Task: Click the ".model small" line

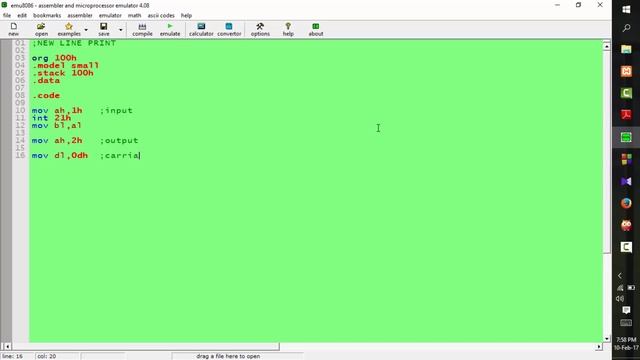Action: [x=65, y=65]
